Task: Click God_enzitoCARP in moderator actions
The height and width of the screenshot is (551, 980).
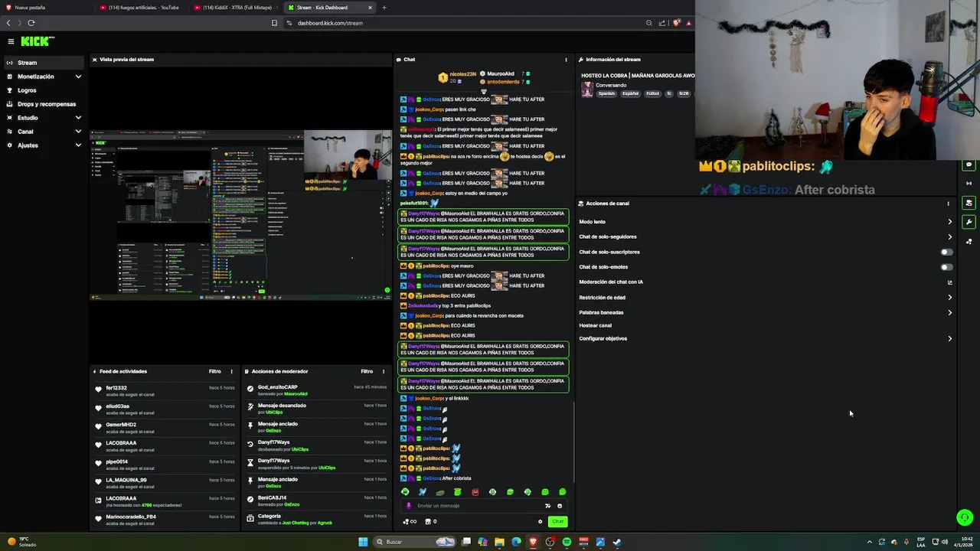Action: click(x=277, y=387)
